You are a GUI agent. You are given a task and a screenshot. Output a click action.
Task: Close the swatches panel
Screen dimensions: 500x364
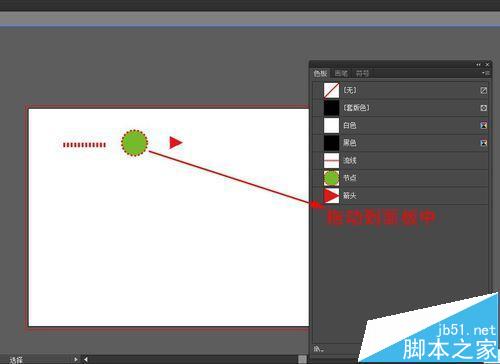coord(487,64)
